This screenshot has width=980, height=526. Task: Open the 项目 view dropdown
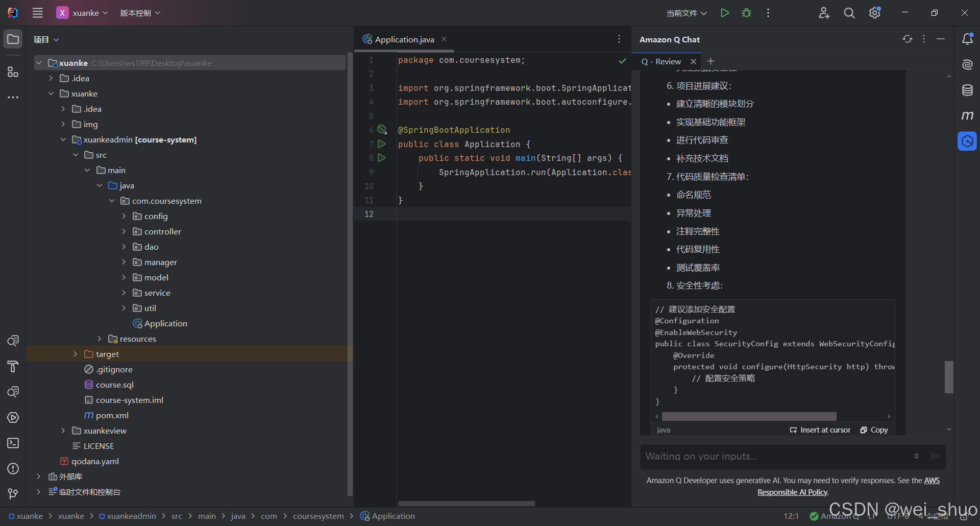[46, 39]
